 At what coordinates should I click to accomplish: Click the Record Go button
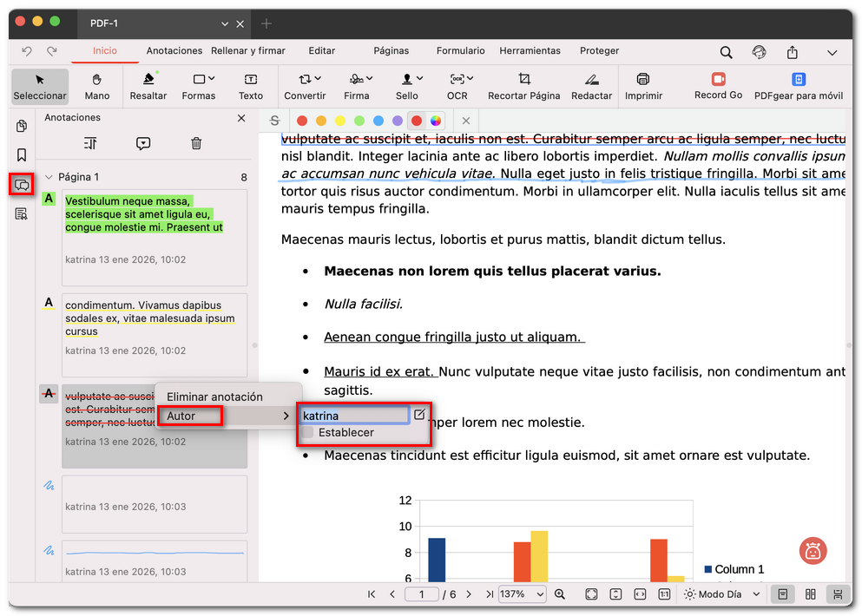[x=718, y=85]
